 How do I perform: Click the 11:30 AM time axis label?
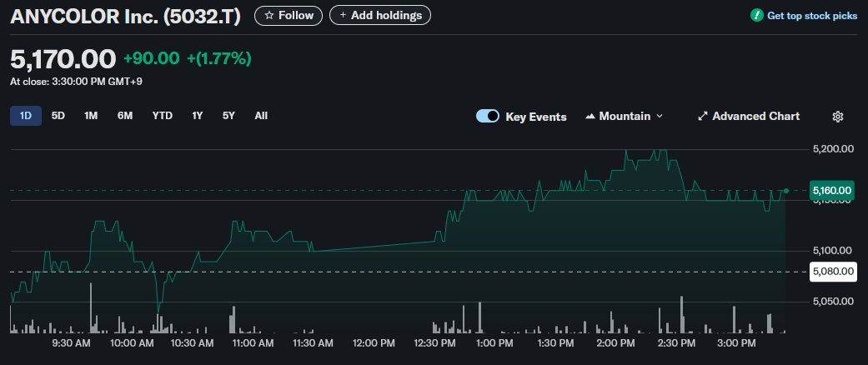click(314, 343)
